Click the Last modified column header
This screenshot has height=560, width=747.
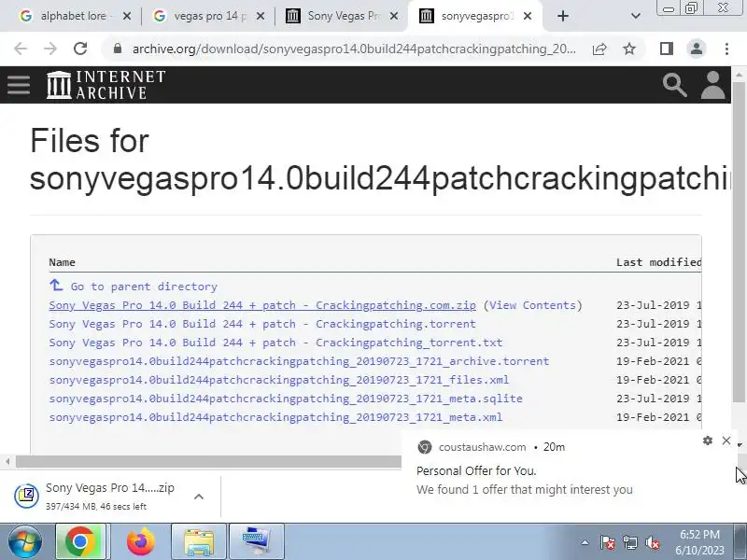658,262
